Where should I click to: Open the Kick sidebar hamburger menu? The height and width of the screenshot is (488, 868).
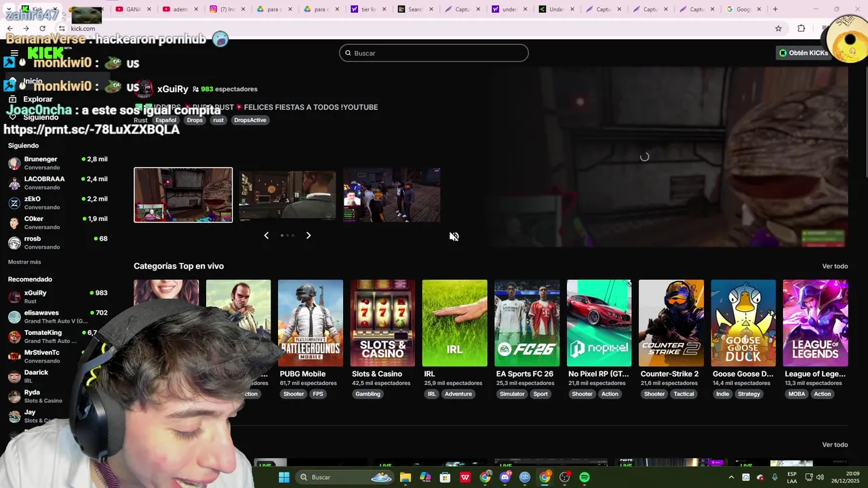[x=14, y=53]
